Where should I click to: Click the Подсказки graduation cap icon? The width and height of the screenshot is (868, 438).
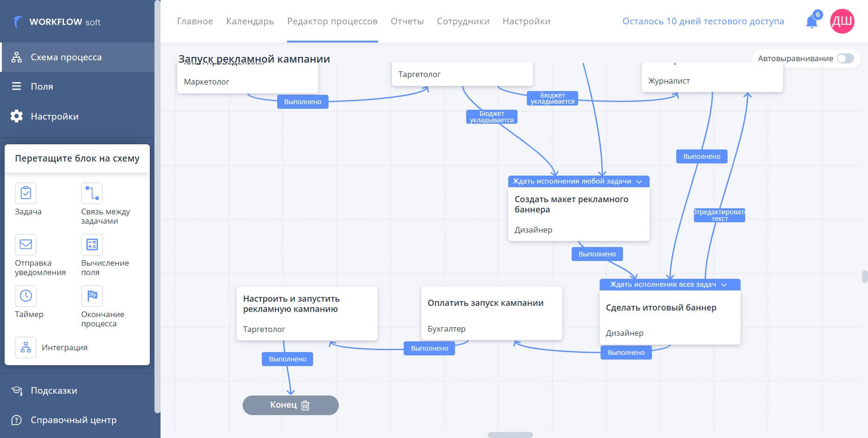click(x=17, y=390)
